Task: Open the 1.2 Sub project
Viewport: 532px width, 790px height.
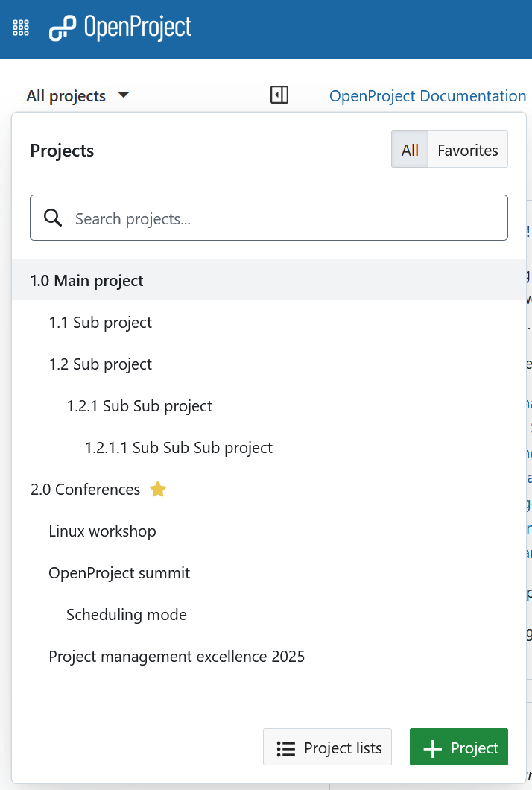Action: (x=101, y=364)
